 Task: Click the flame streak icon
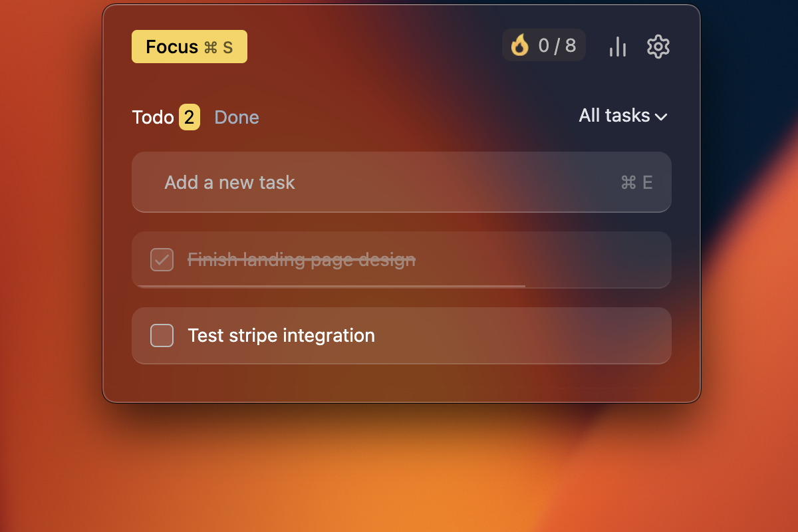point(520,46)
